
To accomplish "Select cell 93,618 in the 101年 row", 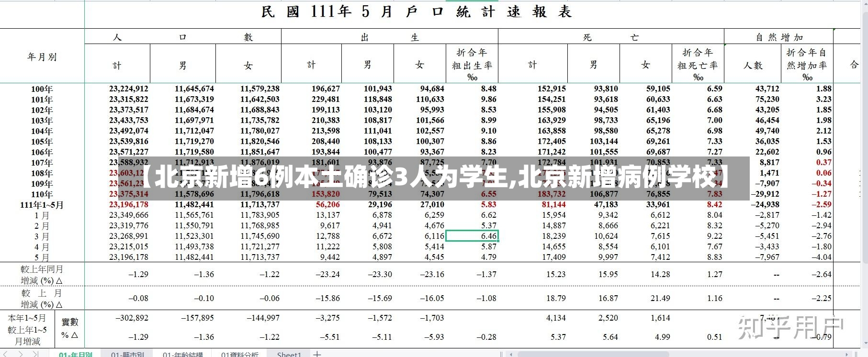I will 606,99.
